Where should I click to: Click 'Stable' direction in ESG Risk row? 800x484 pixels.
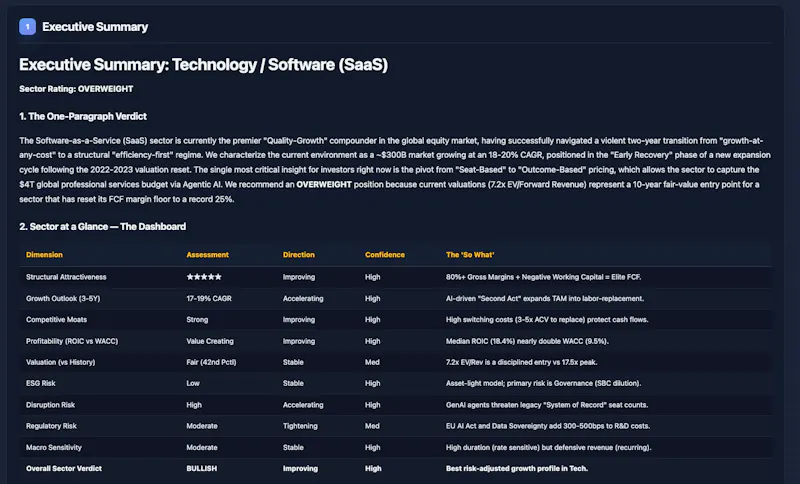[x=293, y=383]
